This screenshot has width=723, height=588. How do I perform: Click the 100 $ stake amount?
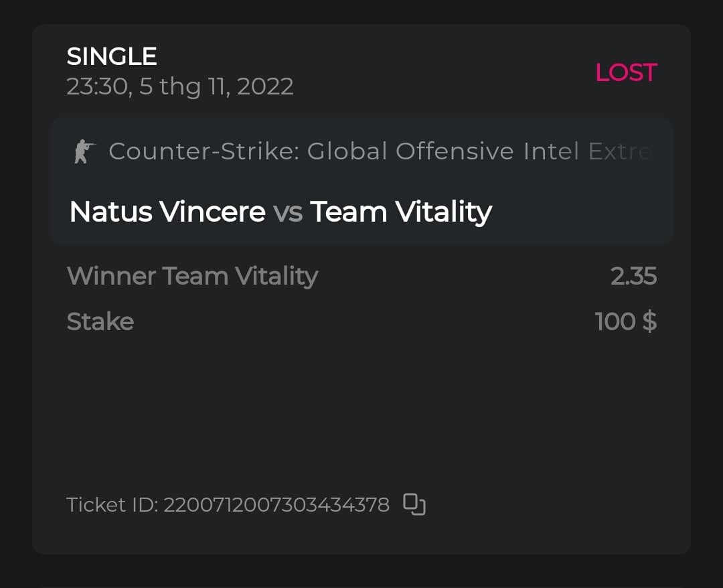(x=625, y=321)
